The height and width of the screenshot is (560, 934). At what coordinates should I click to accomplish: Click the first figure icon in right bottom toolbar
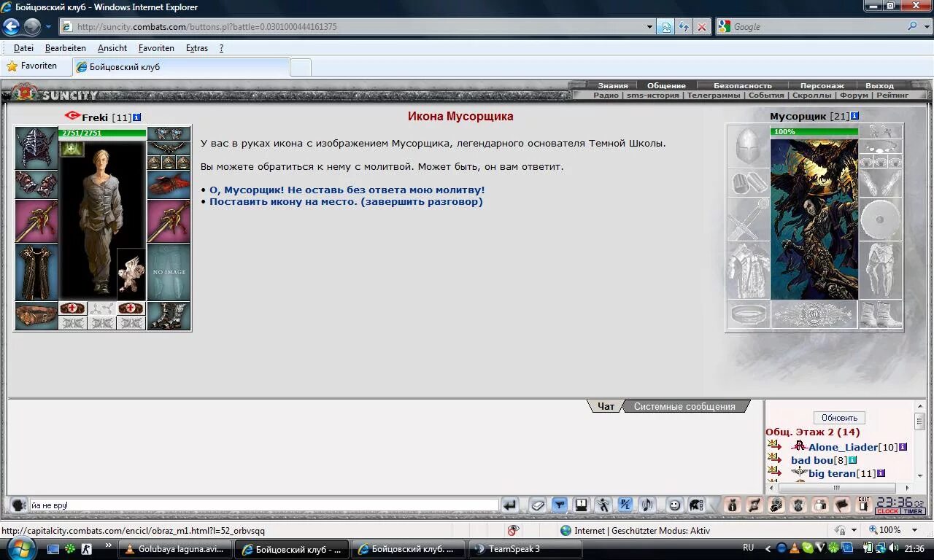(x=733, y=505)
